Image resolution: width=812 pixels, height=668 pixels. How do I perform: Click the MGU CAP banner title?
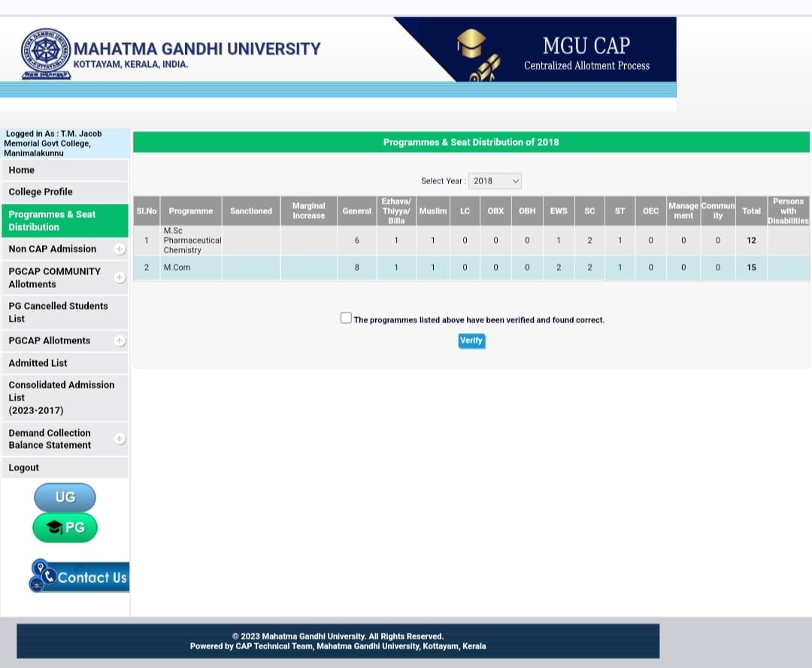[586, 46]
